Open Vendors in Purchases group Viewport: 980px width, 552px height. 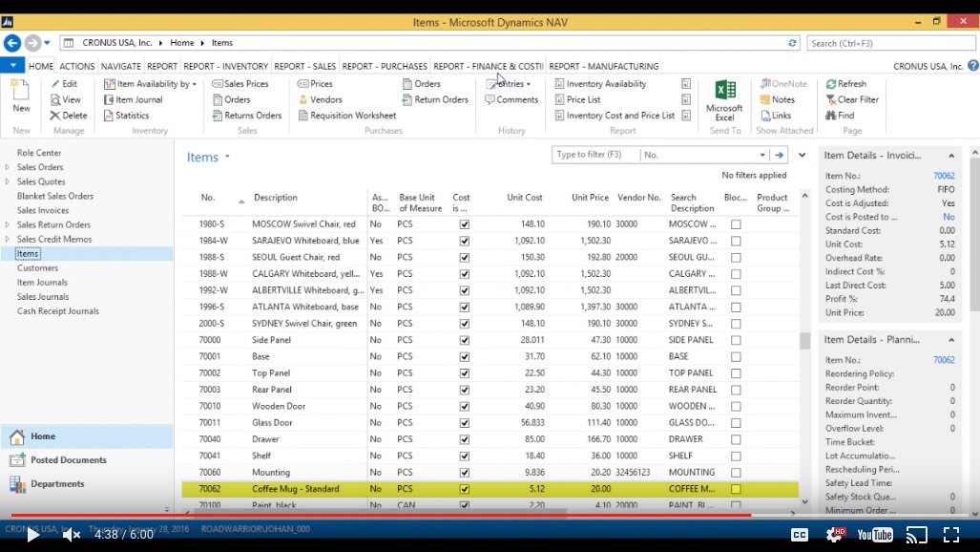pos(320,99)
